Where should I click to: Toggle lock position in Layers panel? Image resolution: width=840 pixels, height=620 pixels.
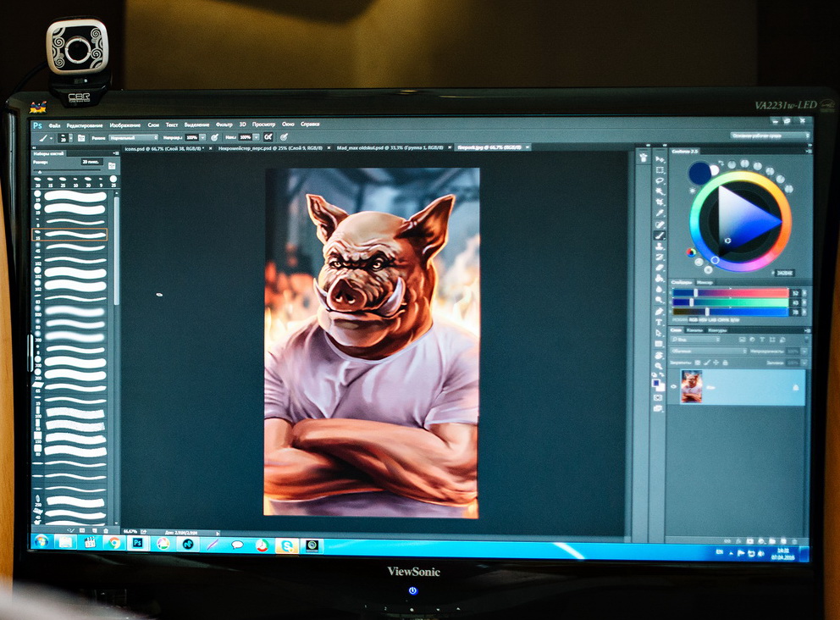716,363
